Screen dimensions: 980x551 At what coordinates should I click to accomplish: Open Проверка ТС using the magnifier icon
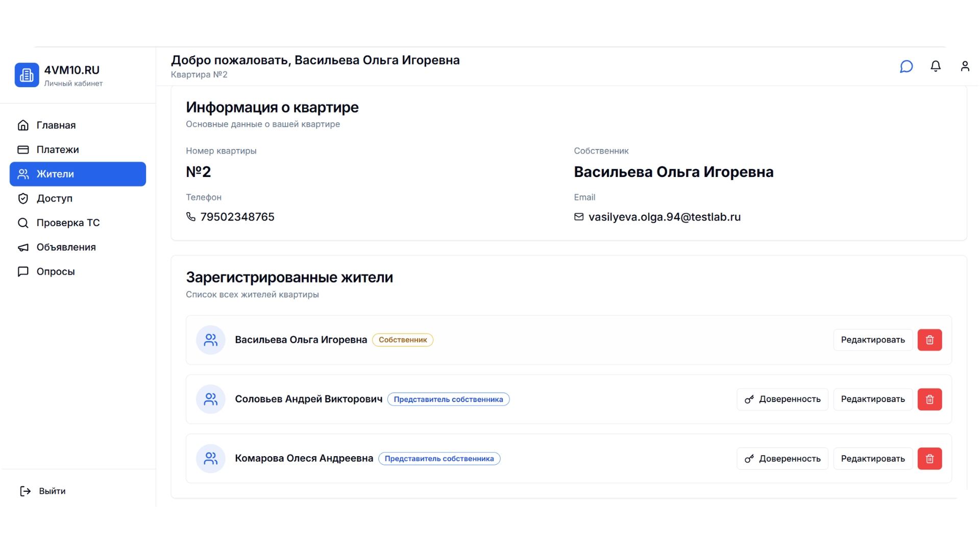(22, 222)
